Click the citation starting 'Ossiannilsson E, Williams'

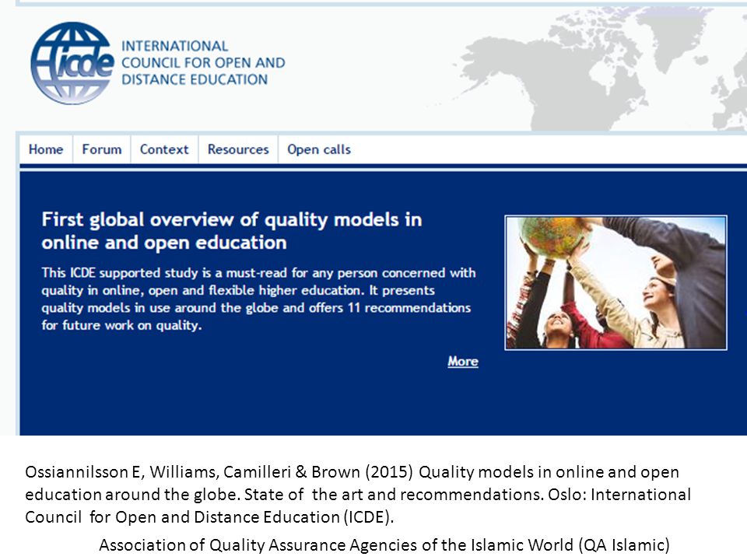coord(358,495)
